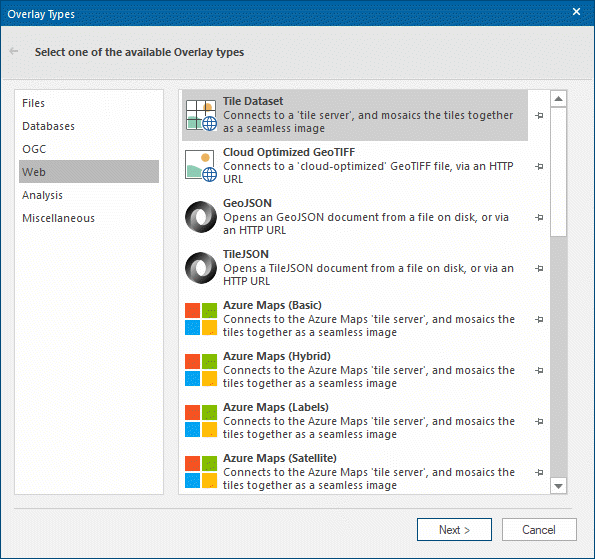
Task: Select the Tile Dataset grid icon
Action: point(201,115)
